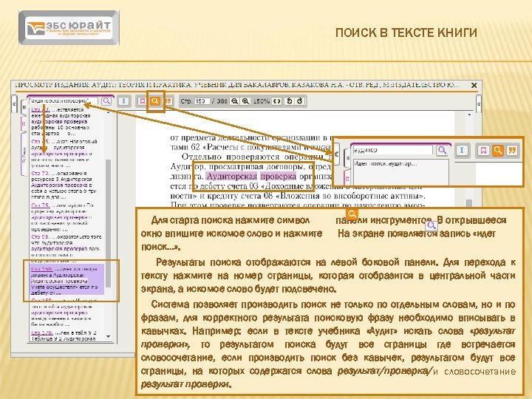Click the magnifier button beside the 'аудиторская проверка' field
This screenshot has width=532, height=399.
tap(106, 100)
